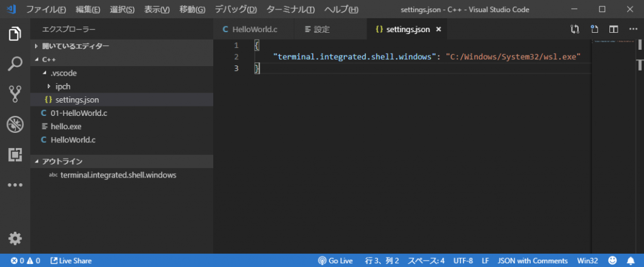This screenshot has height=267, width=644.
Task: Place cursor at closing brace on line 3
Action: click(257, 68)
